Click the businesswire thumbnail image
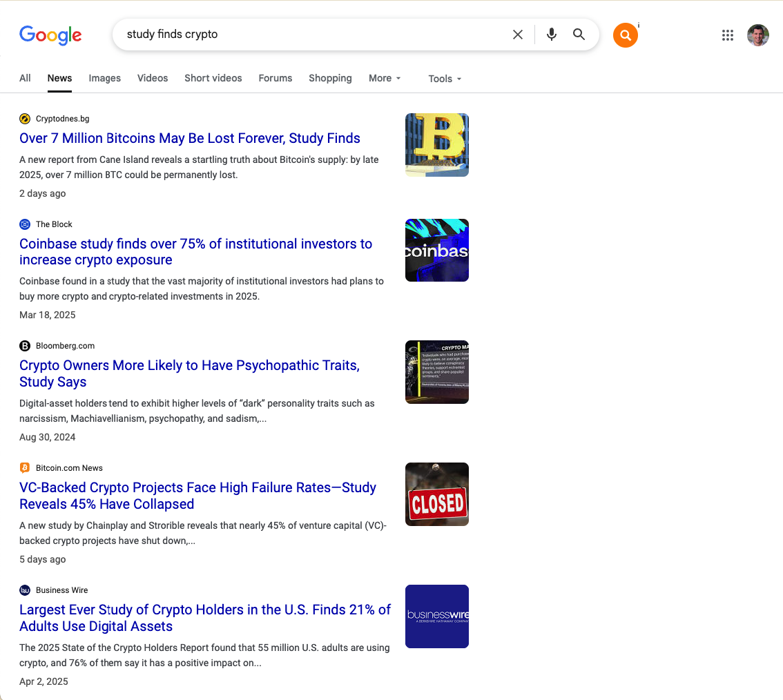The height and width of the screenshot is (700, 783). [437, 616]
